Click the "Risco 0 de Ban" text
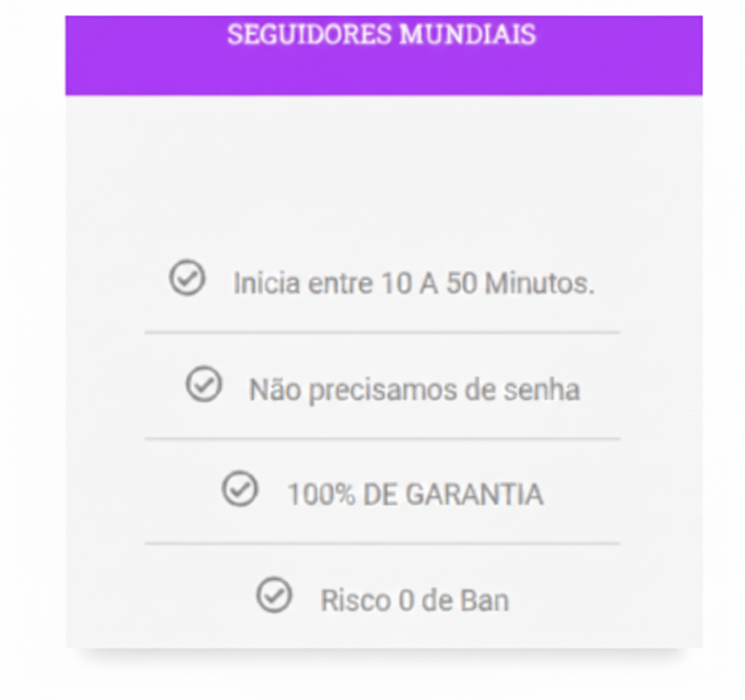This screenshot has height=700, width=745. click(x=415, y=601)
